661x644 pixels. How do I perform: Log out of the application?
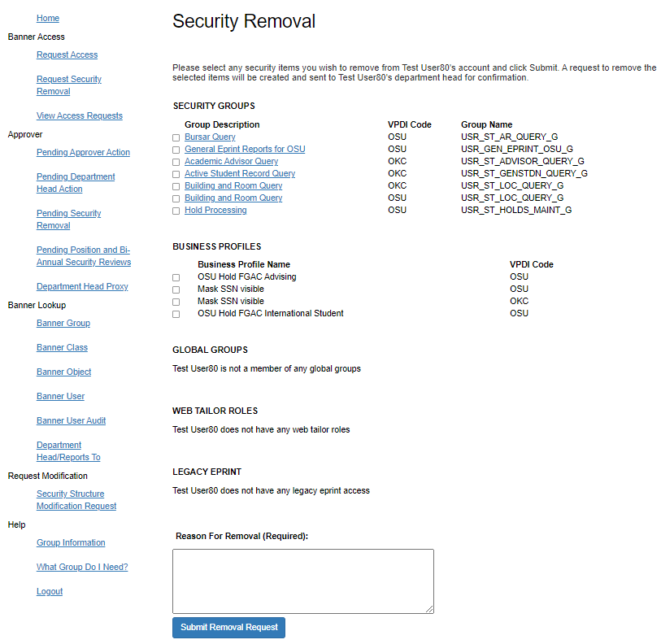click(x=50, y=591)
